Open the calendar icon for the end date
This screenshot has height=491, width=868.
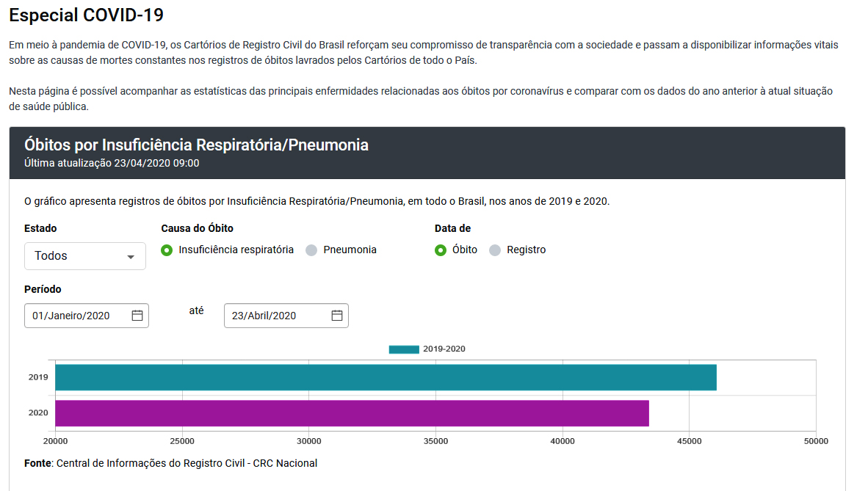click(336, 315)
